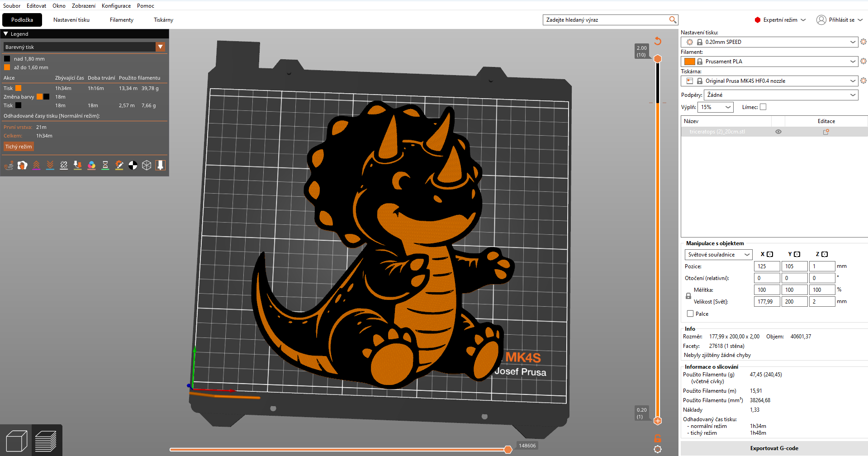Click the horizontal moves slider handle

click(508, 449)
